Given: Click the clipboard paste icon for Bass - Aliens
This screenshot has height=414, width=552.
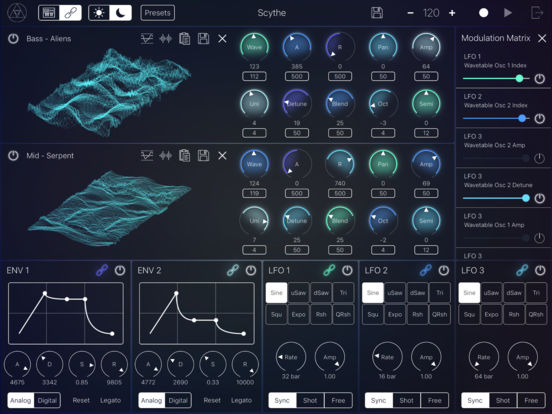Looking at the screenshot, I should pyautogui.click(x=184, y=38).
